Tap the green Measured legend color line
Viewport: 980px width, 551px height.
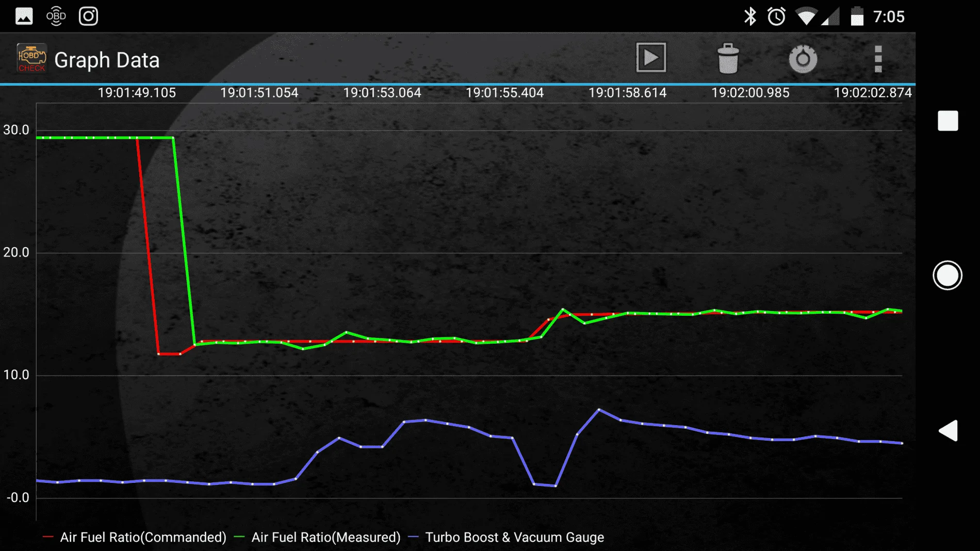239,537
